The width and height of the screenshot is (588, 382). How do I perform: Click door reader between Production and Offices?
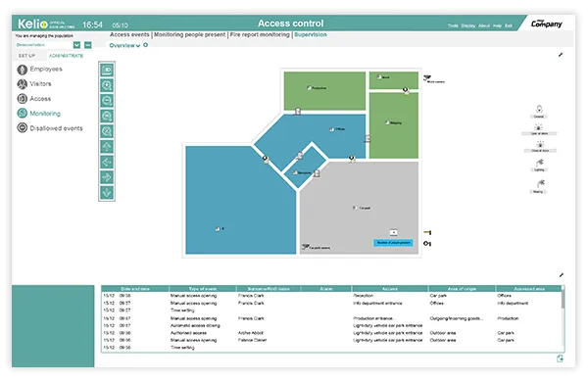298,111
